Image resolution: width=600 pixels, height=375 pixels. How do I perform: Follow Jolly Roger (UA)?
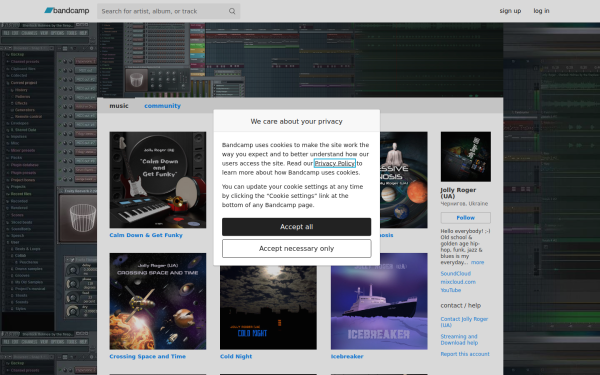click(466, 218)
